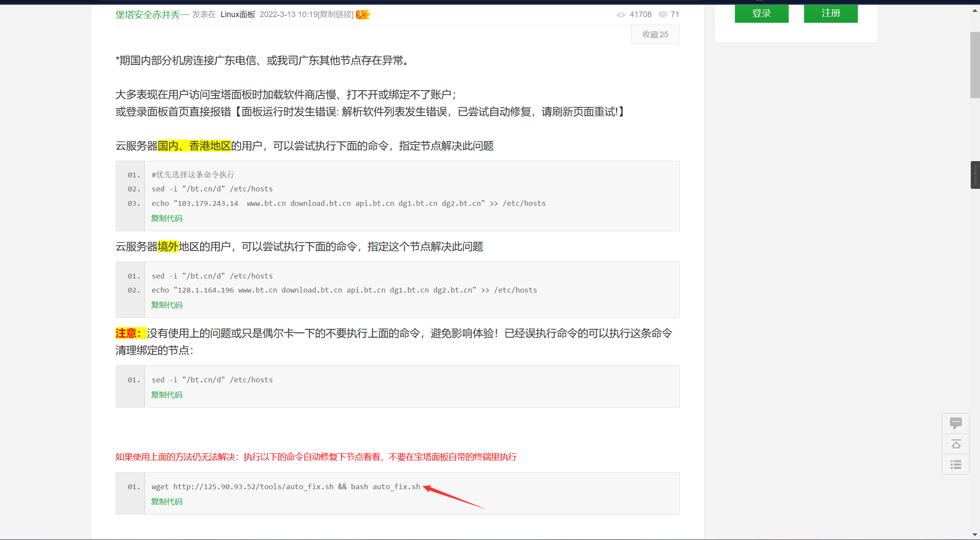
Task: Click the highlighted word 境外
Action: pos(168,247)
